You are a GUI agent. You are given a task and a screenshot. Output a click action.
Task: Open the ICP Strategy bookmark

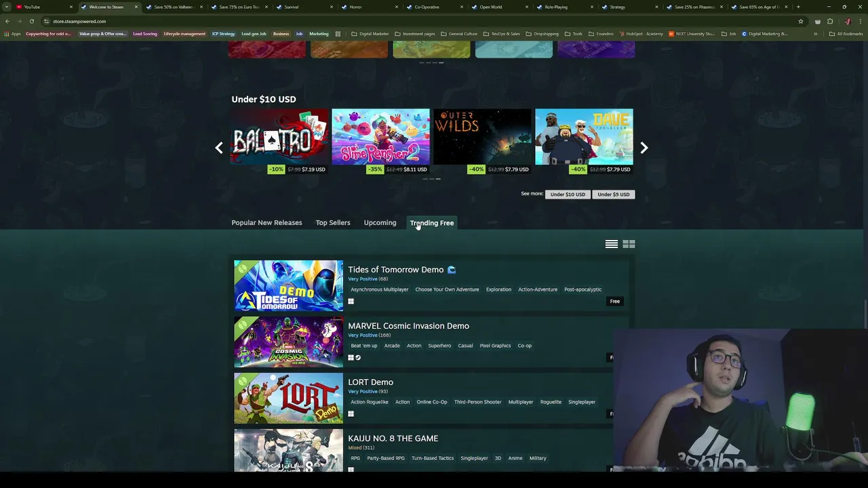(223, 34)
